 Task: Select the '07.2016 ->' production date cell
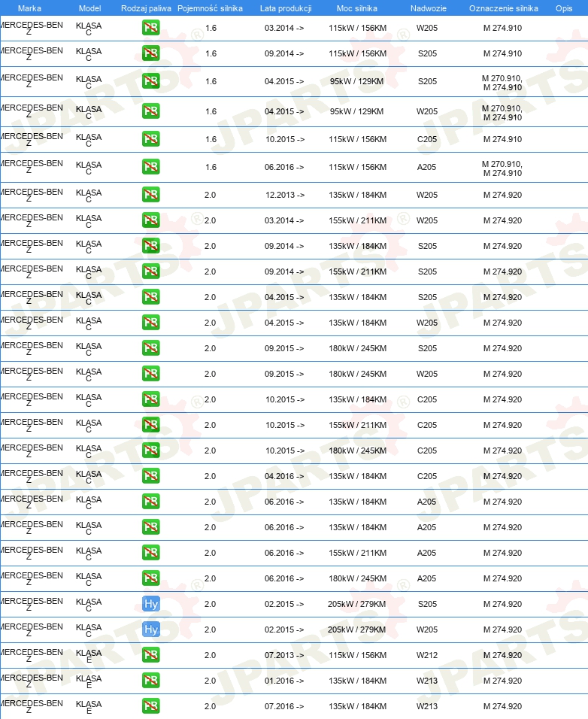tap(283, 706)
